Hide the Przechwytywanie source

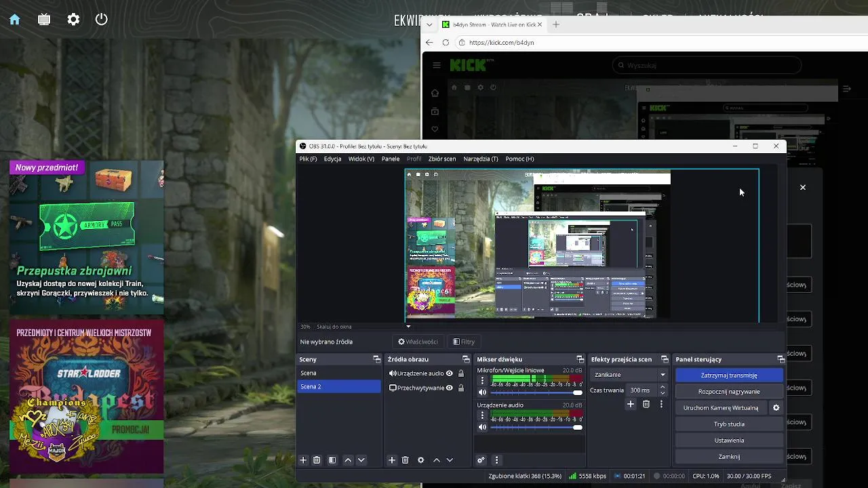point(449,388)
